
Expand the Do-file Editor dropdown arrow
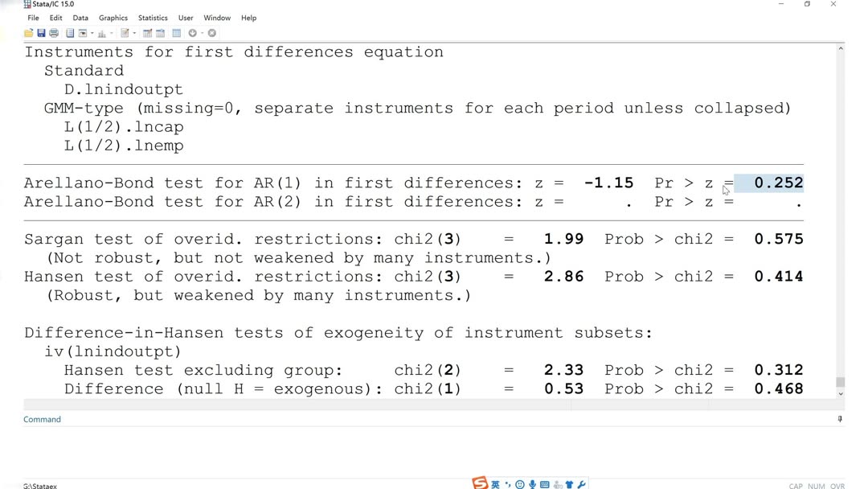click(134, 34)
